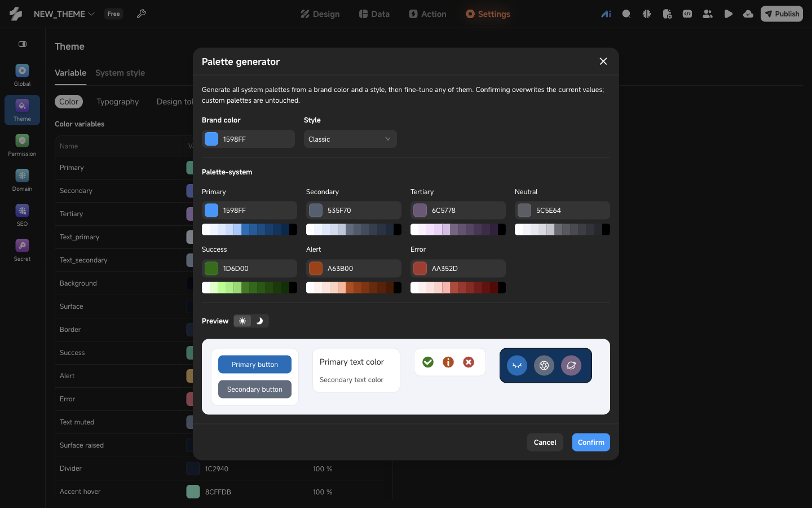Screen dimensions: 812x508
Task: Switch to the Data tab
Action: [374, 14]
